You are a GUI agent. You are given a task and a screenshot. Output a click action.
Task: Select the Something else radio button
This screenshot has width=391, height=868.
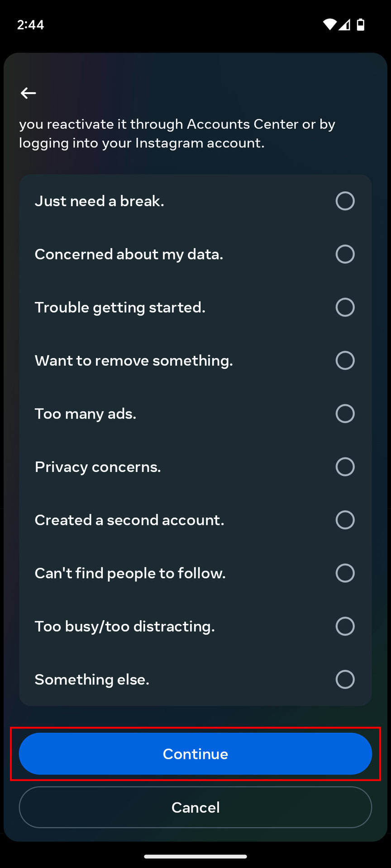click(345, 679)
